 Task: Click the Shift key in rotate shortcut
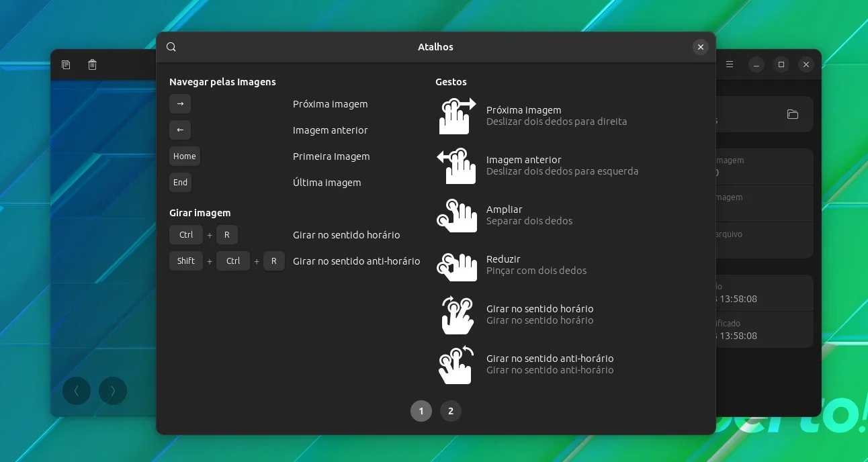pos(186,261)
